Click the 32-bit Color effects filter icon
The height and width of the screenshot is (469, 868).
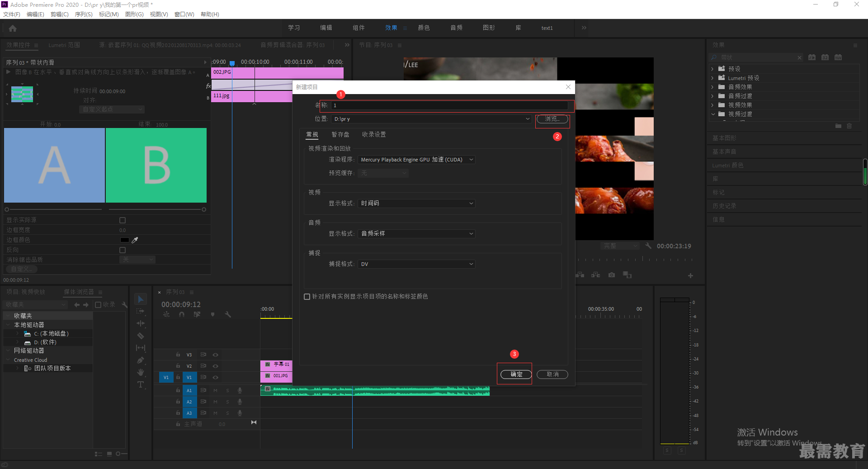(825, 57)
